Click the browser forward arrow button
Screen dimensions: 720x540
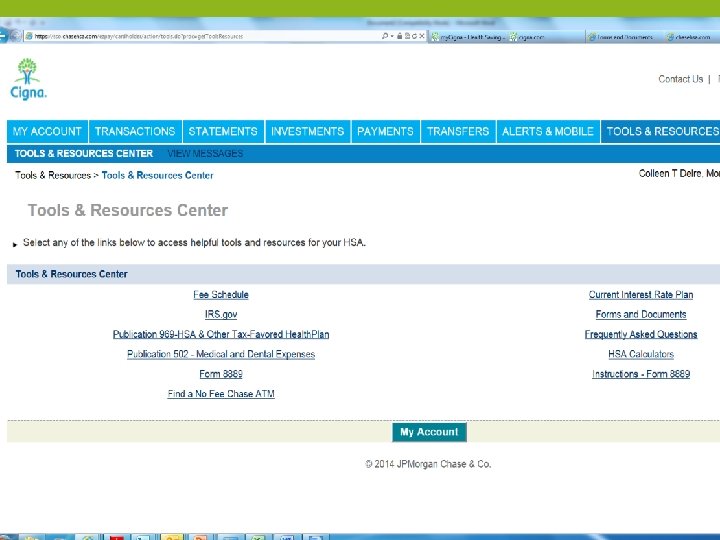coord(16,36)
